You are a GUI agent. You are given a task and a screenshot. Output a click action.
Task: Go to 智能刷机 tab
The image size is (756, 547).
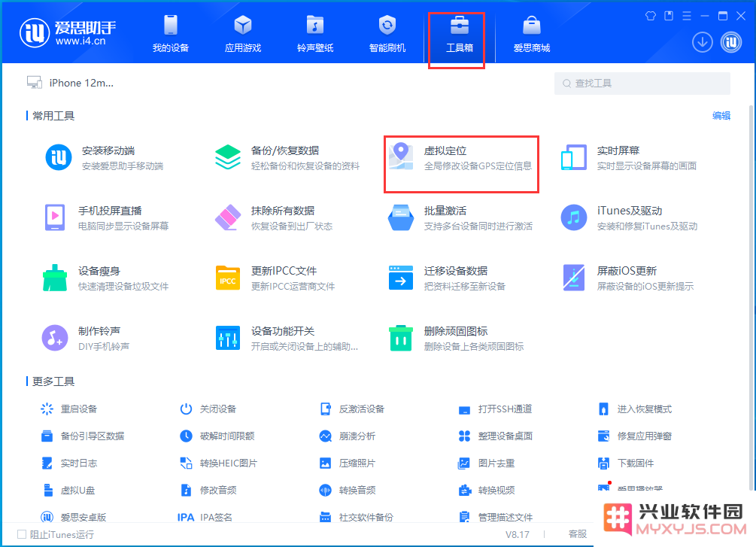click(387, 34)
